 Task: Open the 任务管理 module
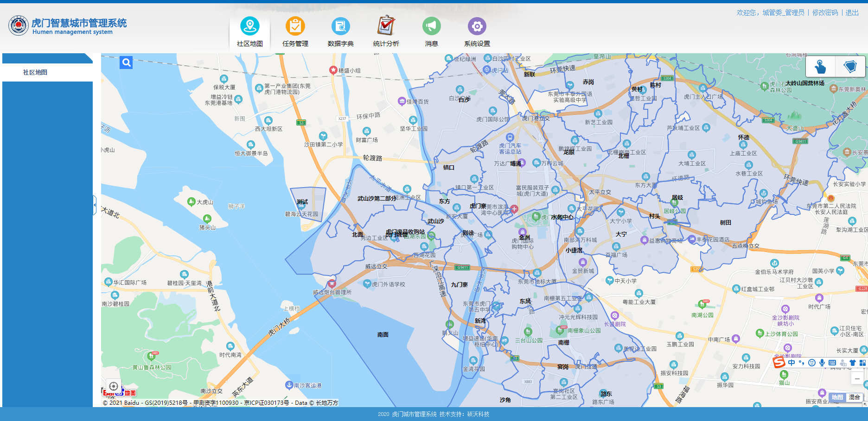[x=295, y=31]
